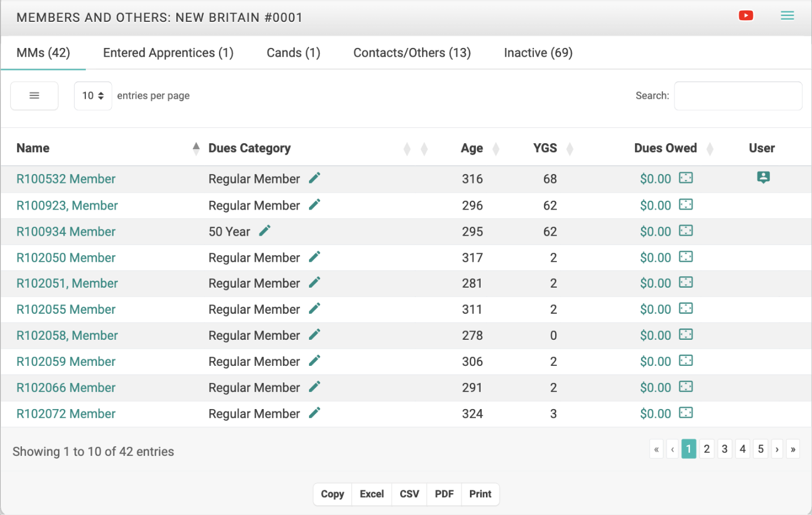Switch to the Cands tab
Image resolution: width=812 pixels, height=515 pixels.
[294, 53]
